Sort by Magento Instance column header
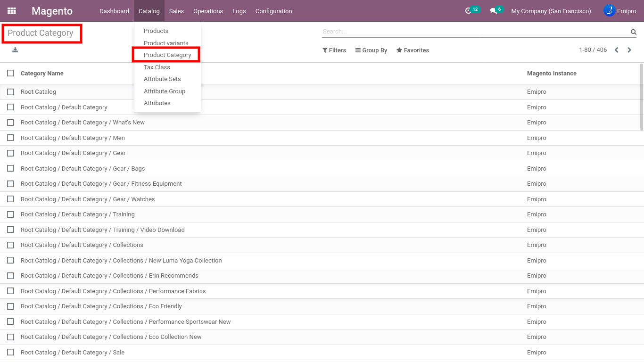The image size is (644, 362). pos(552,73)
